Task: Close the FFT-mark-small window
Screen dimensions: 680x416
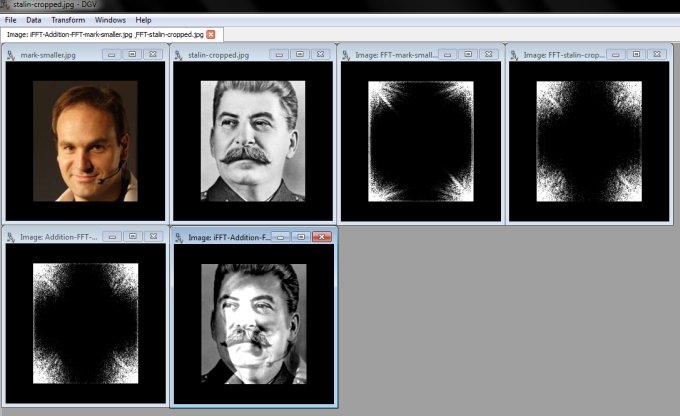Action: pyautogui.click(x=488, y=54)
